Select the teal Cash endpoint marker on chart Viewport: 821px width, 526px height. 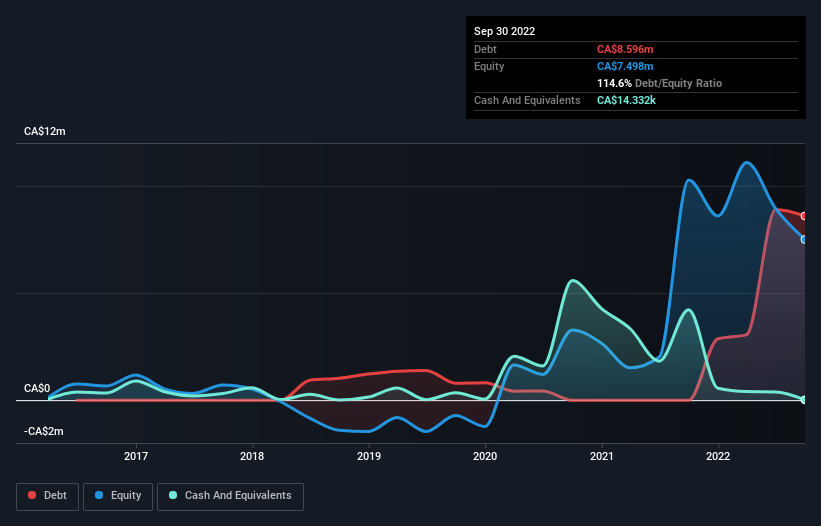tap(804, 400)
